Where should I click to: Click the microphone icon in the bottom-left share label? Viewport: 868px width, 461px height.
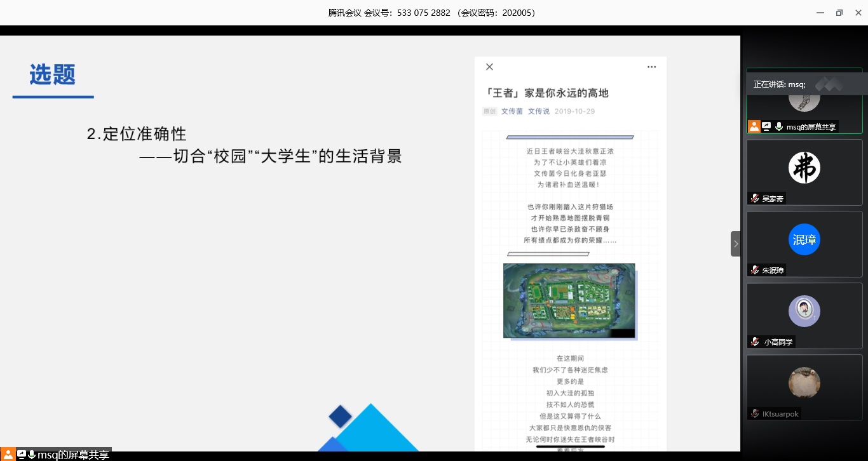(x=32, y=455)
